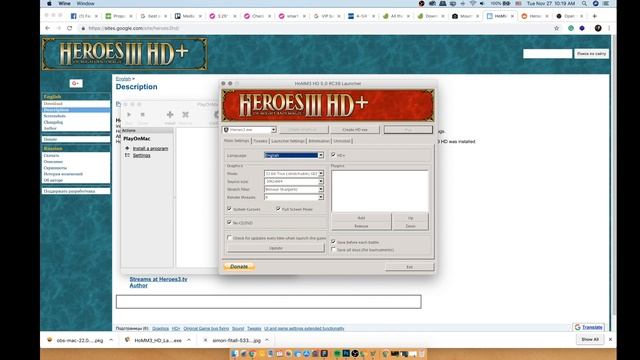Open the Wine menu in menu bar
The height and width of the screenshot is (360, 640).
(x=64, y=3)
